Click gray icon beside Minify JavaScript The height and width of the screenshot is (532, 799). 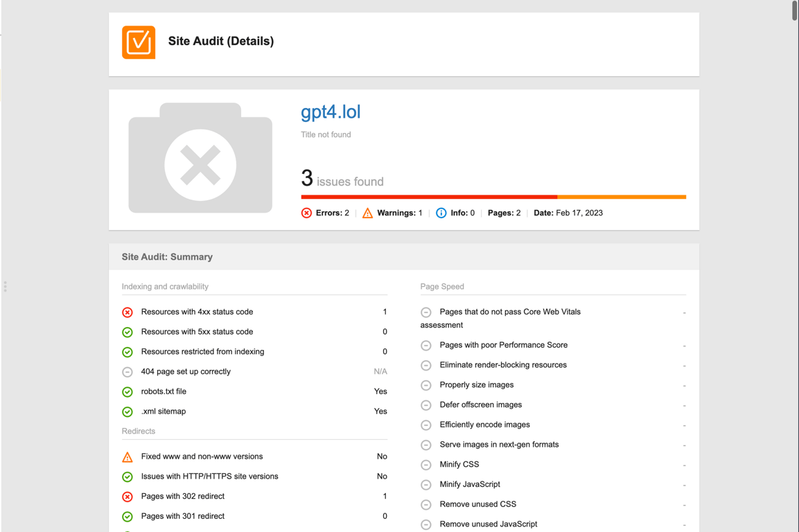(426, 485)
